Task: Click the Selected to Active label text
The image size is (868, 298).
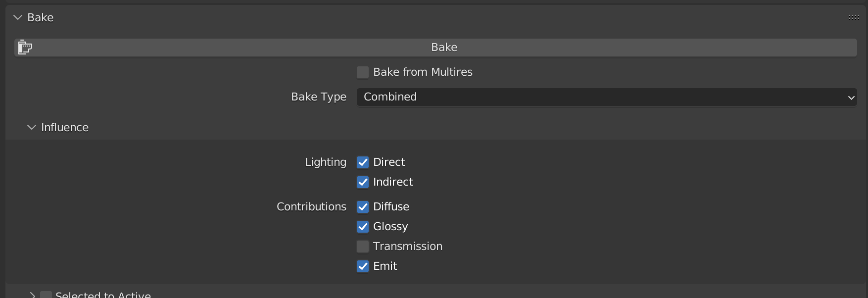Action: pos(103,295)
